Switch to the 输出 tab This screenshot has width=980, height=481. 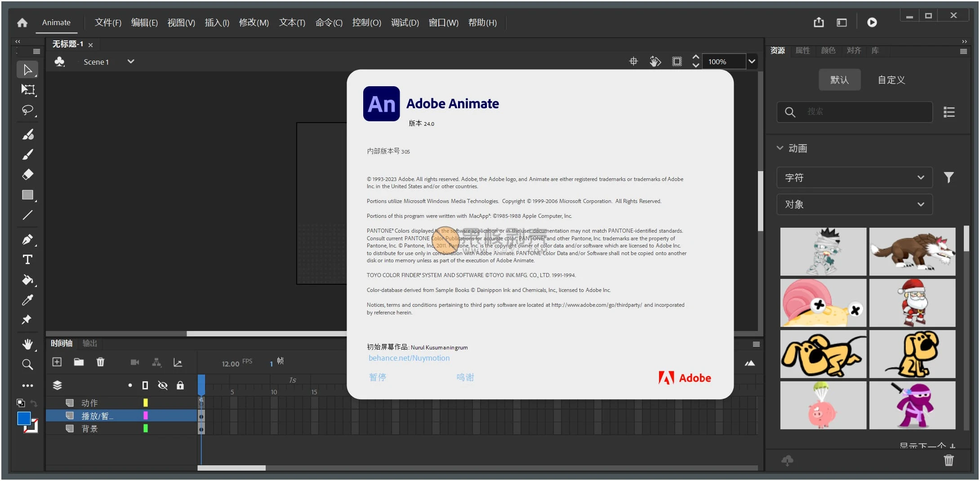click(90, 343)
